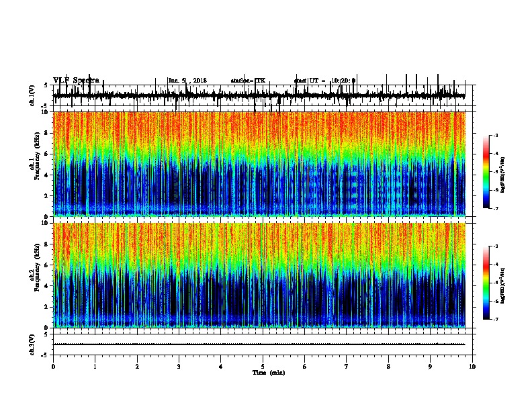The height and width of the screenshot is (411, 532).
Task: Click the "-3" tick on the ch.1 colorbar
Action: 496,135
